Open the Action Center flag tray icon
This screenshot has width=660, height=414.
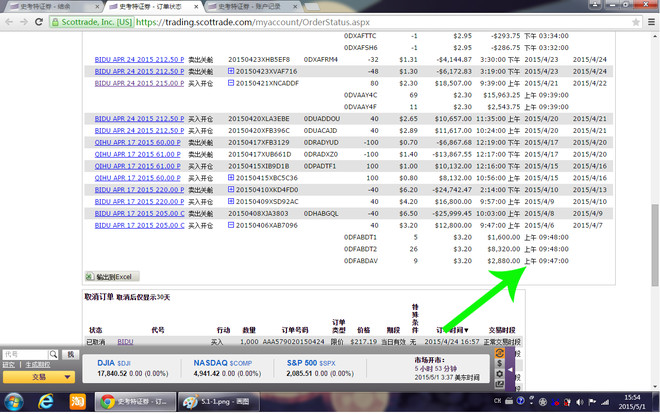coord(593,402)
